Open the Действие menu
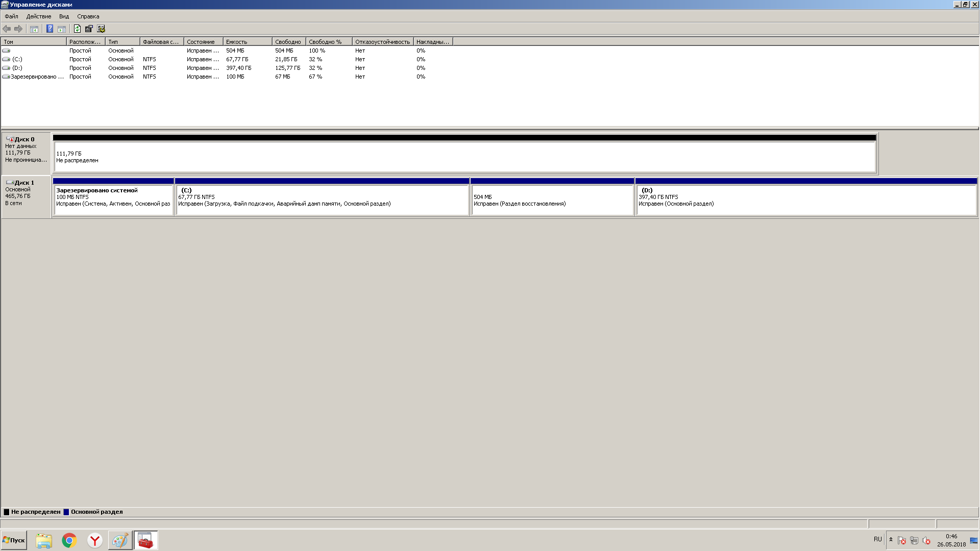Screen dimensions: 980x551 (39, 16)
